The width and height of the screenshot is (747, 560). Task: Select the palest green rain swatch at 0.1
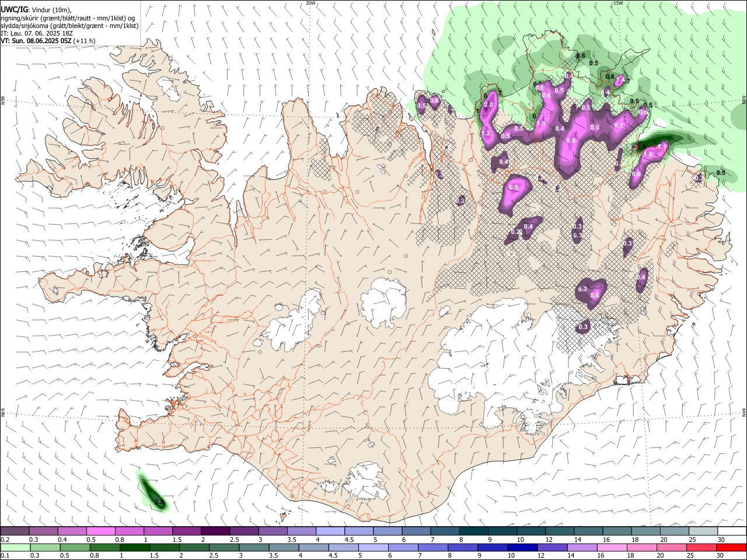click(15, 548)
